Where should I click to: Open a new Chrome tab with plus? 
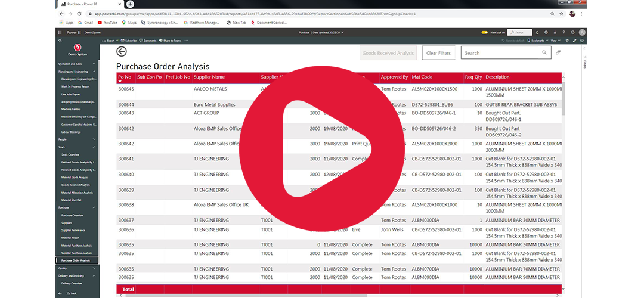pos(130,4)
